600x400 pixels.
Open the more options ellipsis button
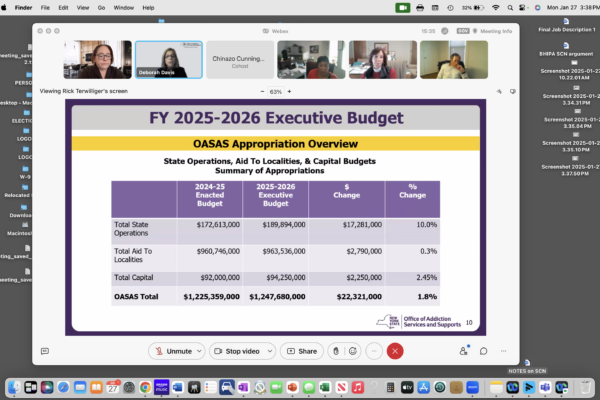point(374,351)
